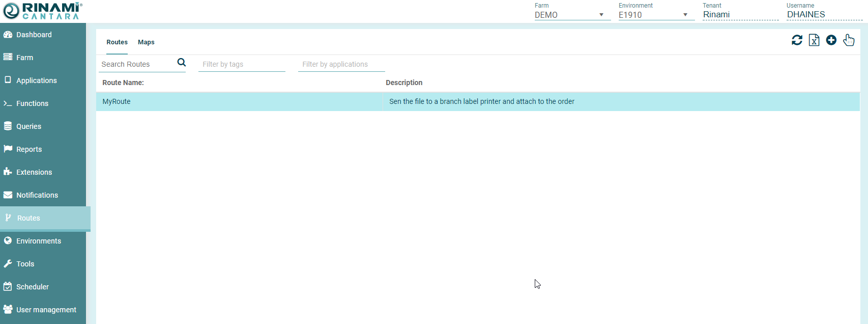Open Dashboard from the sidebar

tap(34, 35)
